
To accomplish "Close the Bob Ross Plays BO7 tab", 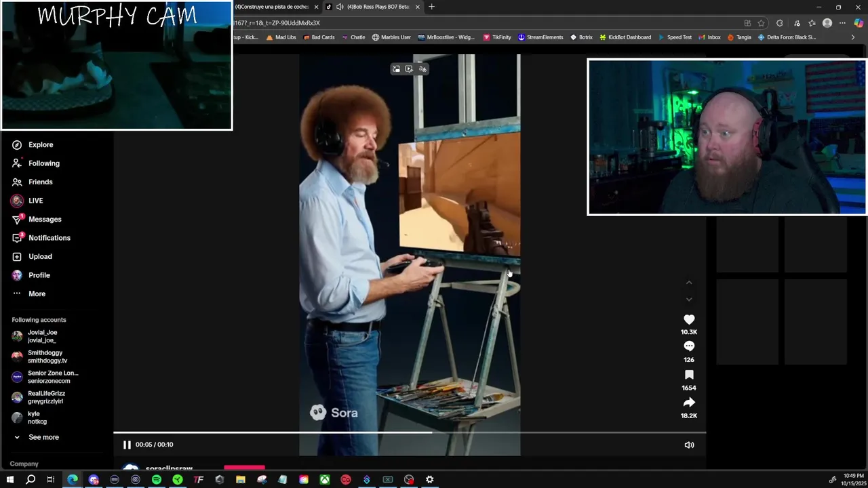I will (x=418, y=7).
